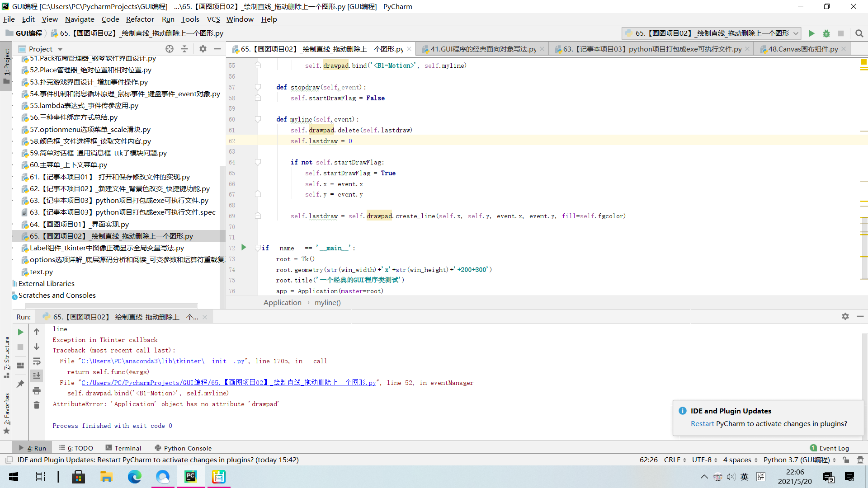
Task: Open the Structure side tool tab
Action: click(6, 357)
